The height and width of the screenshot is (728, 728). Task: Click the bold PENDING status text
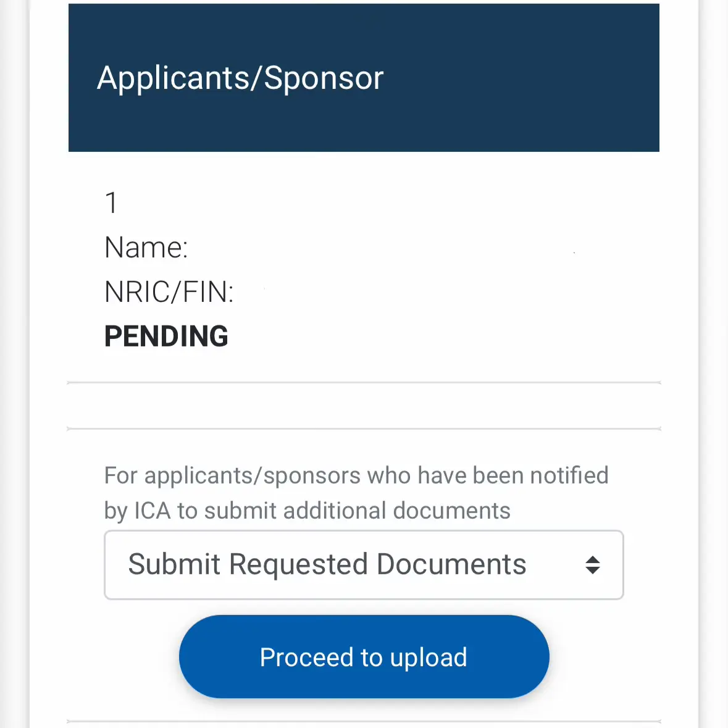[166, 336]
